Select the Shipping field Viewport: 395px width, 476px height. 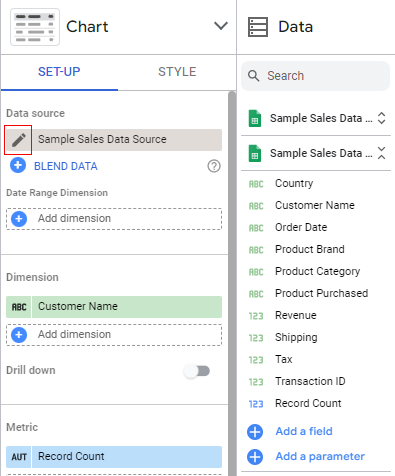click(x=296, y=338)
